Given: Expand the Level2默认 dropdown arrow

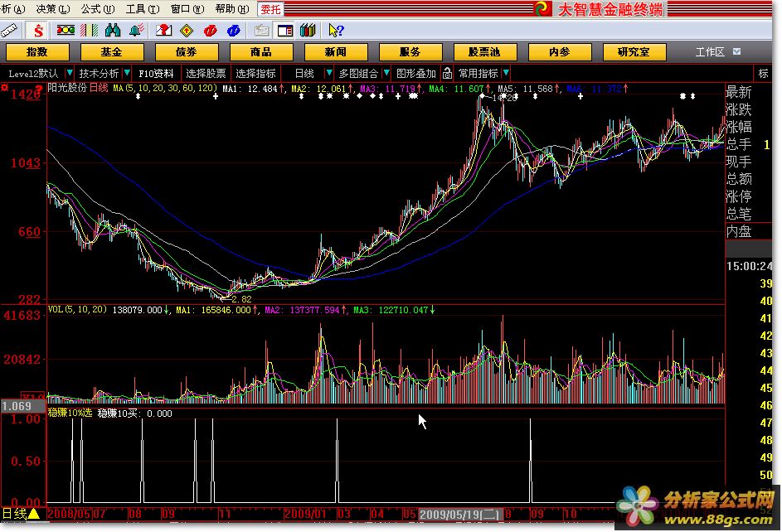Looking at the screenshot, I should click(x=70, y=73).
